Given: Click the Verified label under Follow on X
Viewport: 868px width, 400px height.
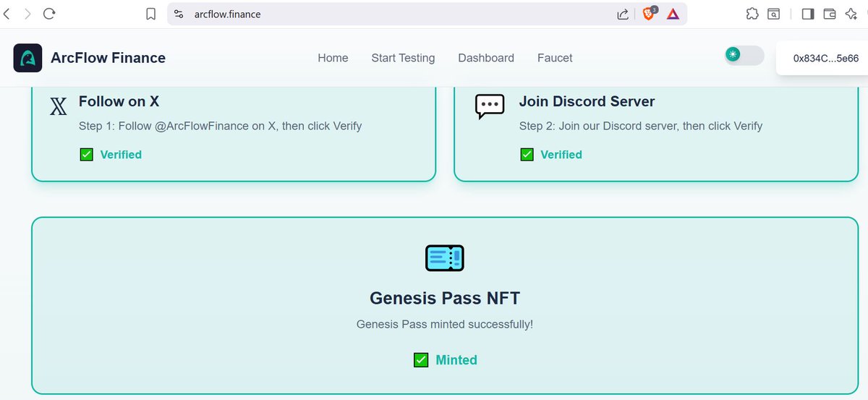Looking at the screenshot, I should click(x=121, y=154).
